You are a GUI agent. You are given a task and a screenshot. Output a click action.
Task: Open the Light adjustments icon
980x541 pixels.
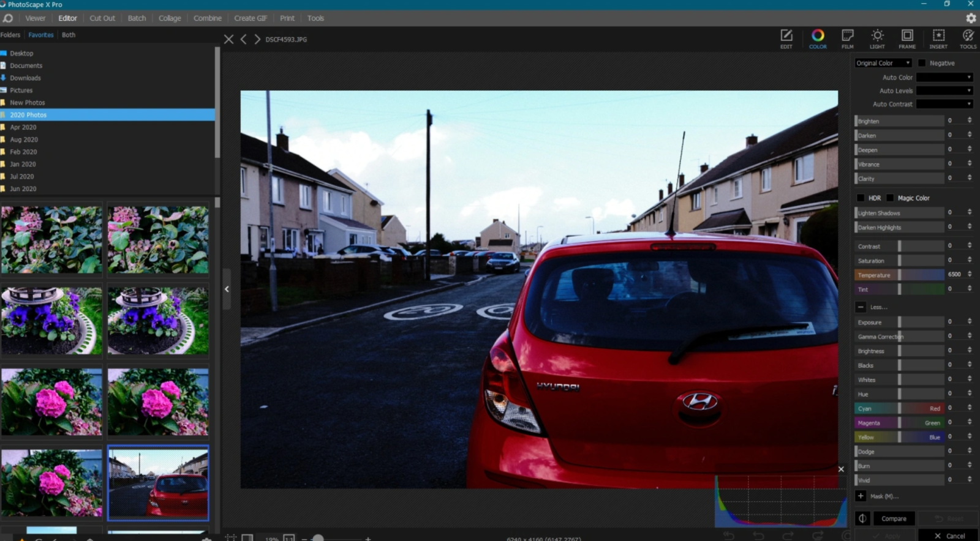point(877,38)
